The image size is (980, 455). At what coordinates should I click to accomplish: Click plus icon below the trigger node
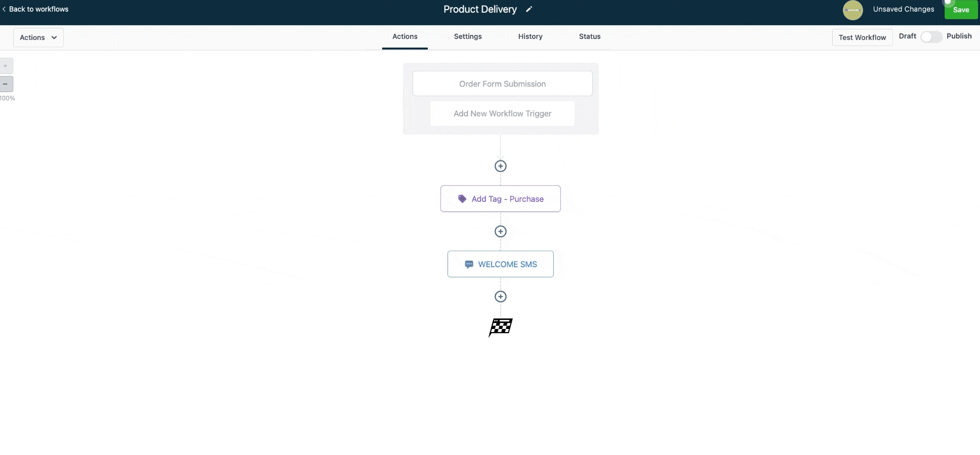500,166
